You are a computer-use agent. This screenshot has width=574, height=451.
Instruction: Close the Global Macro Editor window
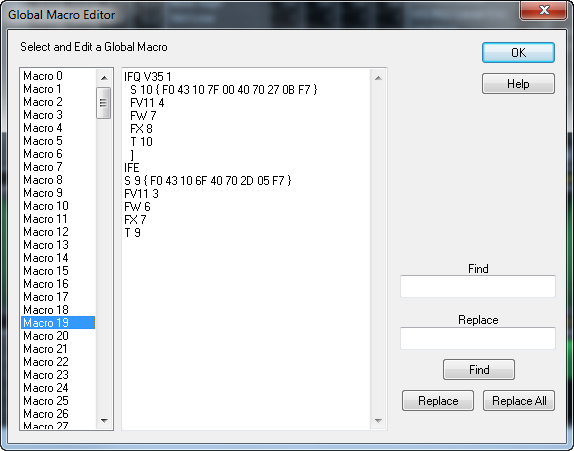(x=544, y=10)
